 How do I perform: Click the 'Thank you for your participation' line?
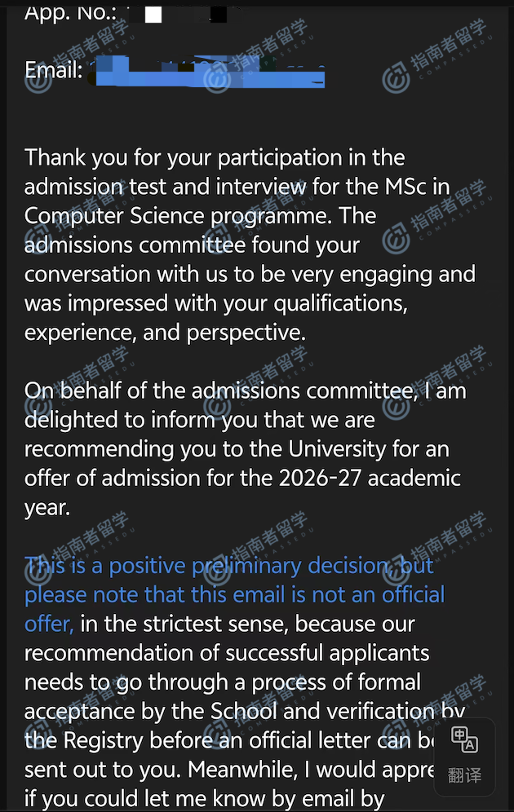click(x=215, y=157)
